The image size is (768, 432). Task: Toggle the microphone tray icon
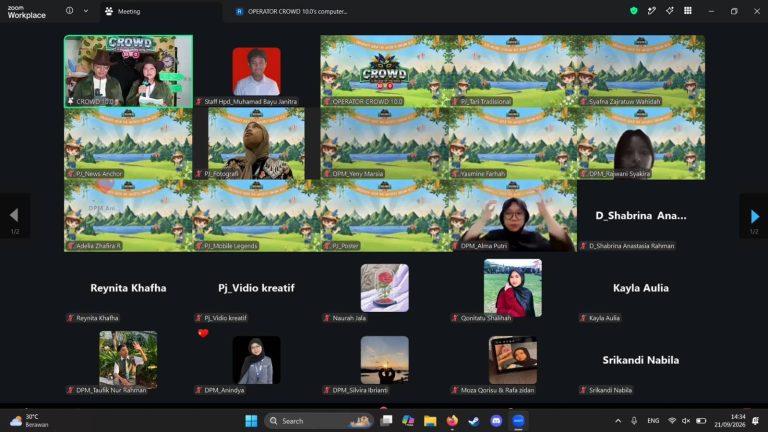click(x=634, y=421)
